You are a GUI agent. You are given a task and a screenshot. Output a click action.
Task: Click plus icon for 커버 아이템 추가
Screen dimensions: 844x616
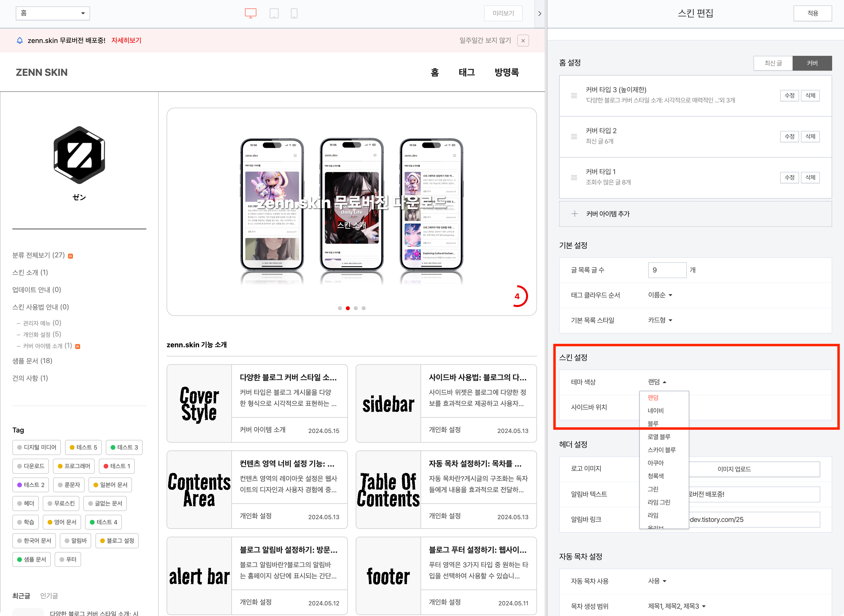point(575,214)
